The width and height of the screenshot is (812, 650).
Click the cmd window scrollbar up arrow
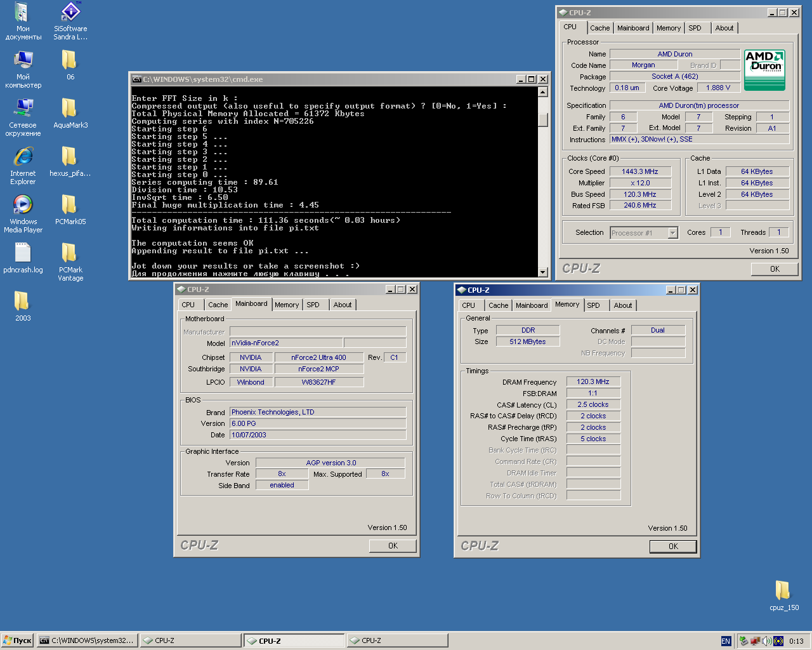click(543, 92)
